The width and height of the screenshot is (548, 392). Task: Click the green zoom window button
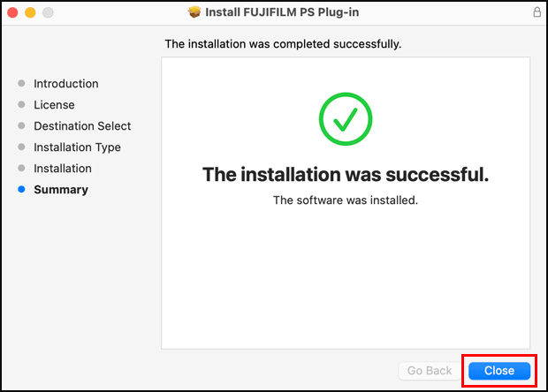pyautogui.click(x=48, y=13)
